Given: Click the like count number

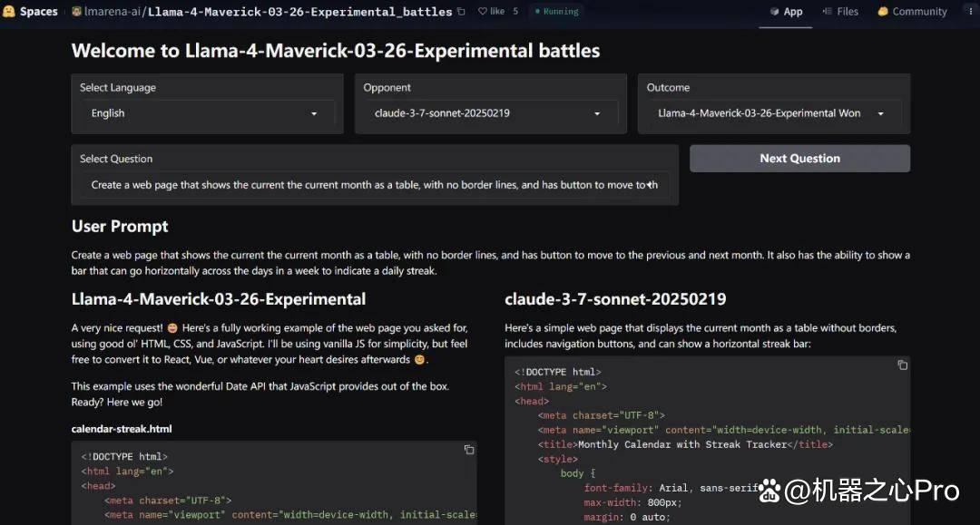Looking at the screenshot, I should pos(515,11).
